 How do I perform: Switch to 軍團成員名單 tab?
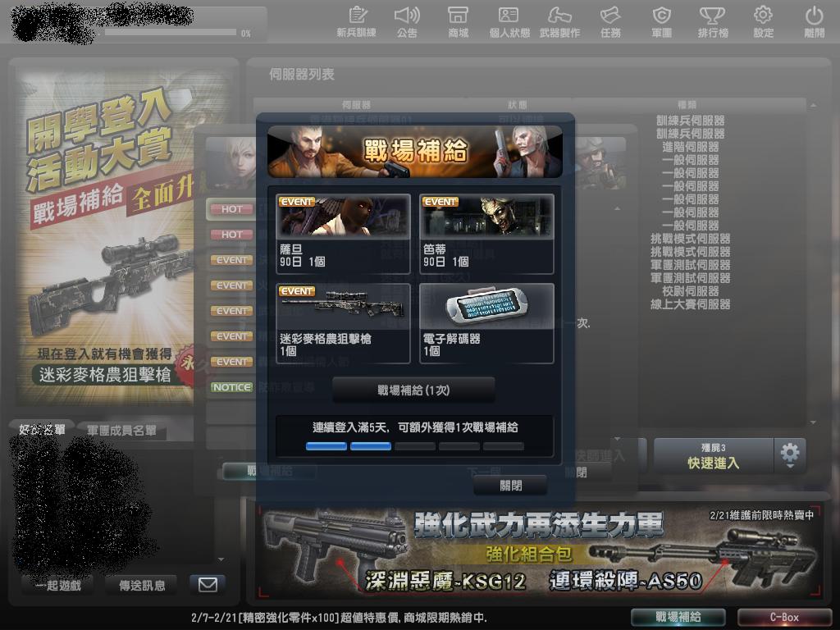click(121, 431)
